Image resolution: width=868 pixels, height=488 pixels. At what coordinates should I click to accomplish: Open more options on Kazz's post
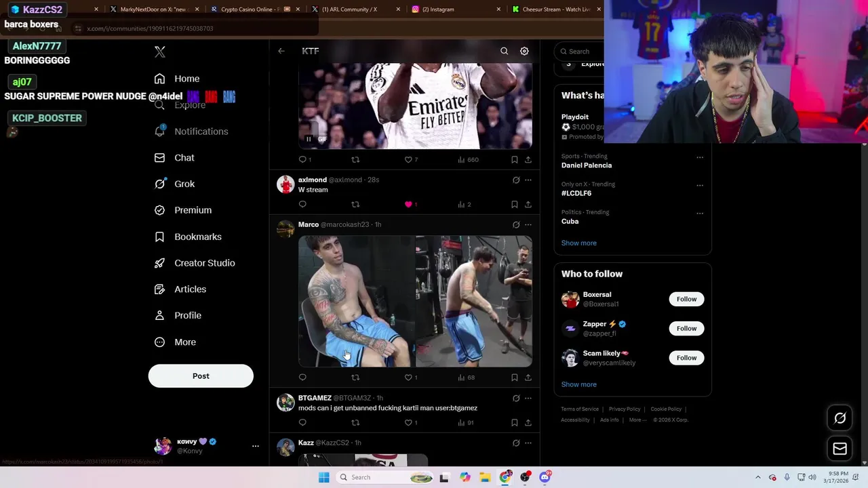tap(528, 443)
